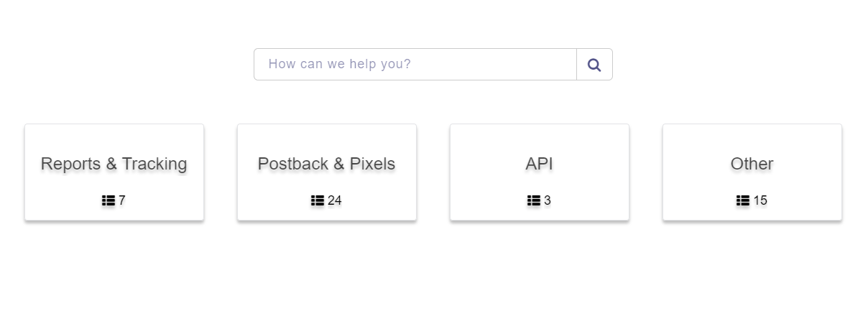
Task: Click the list icon under Reports & Tracking
Action: [x=108, y=200]
